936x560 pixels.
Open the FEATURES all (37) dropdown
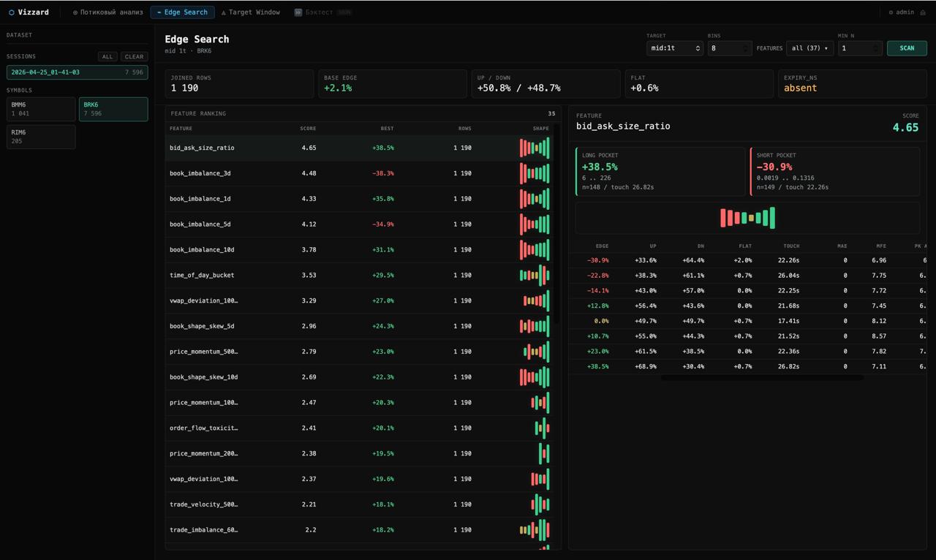coord(809,48)
